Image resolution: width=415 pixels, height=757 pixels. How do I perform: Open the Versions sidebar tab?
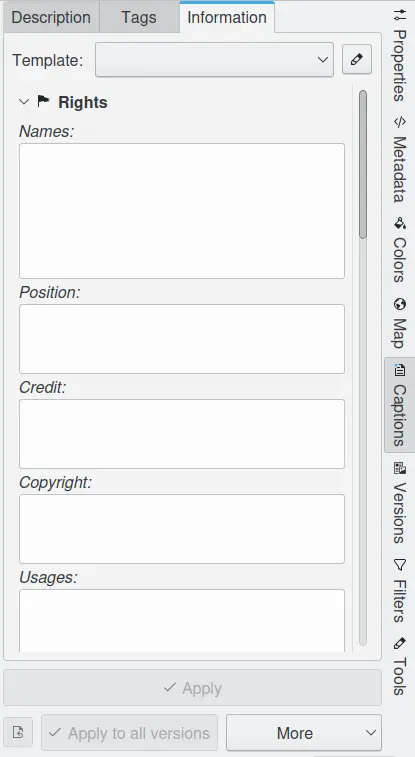[x=400, y=503]
